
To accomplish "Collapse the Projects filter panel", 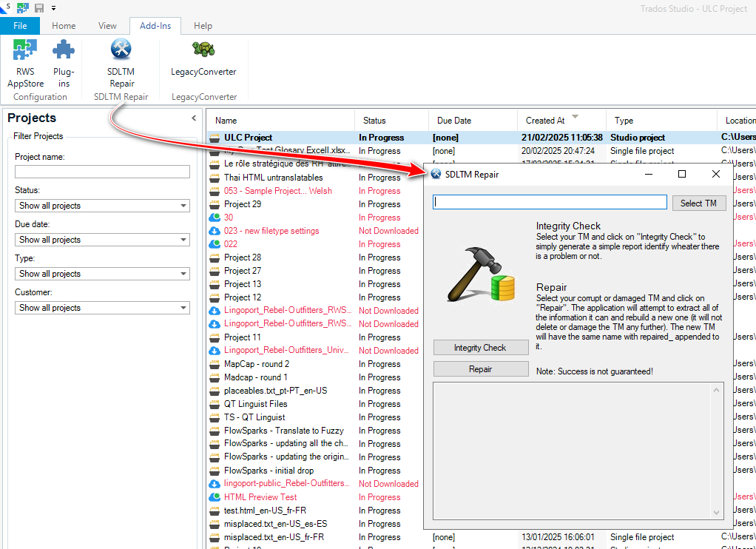I will point(194,118).
